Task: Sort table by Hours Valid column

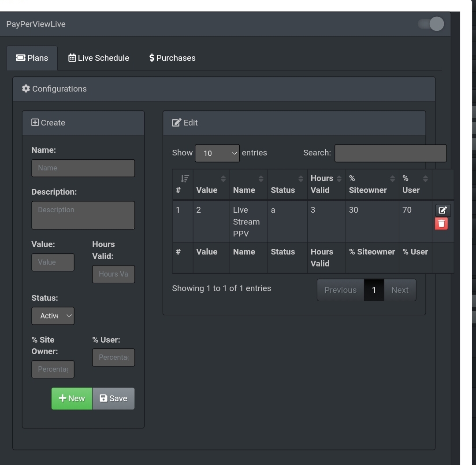Action: 326,185
